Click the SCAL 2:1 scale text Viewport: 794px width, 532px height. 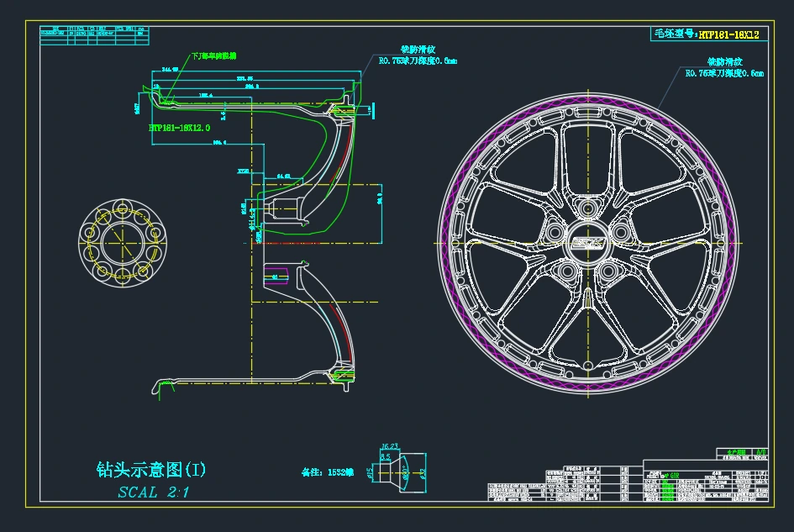pos(154,492)
